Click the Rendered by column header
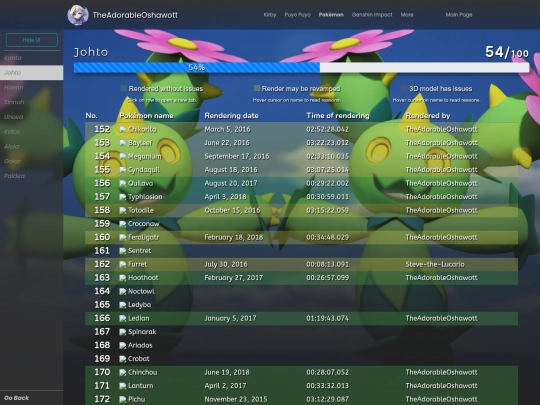540x405 pixels. coord(428,116)
